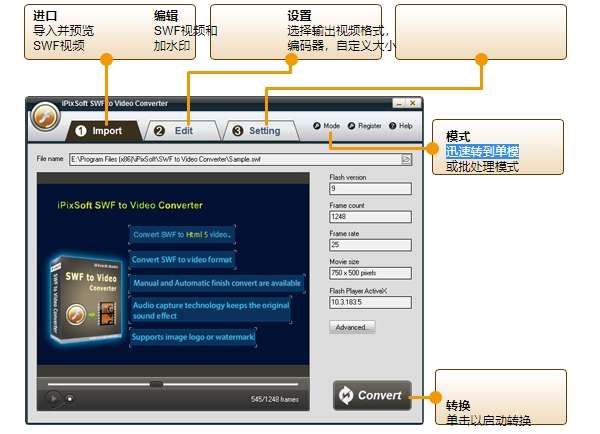Click the 'File name' label
The image size is (600, 434).
[x=50, y=158]
